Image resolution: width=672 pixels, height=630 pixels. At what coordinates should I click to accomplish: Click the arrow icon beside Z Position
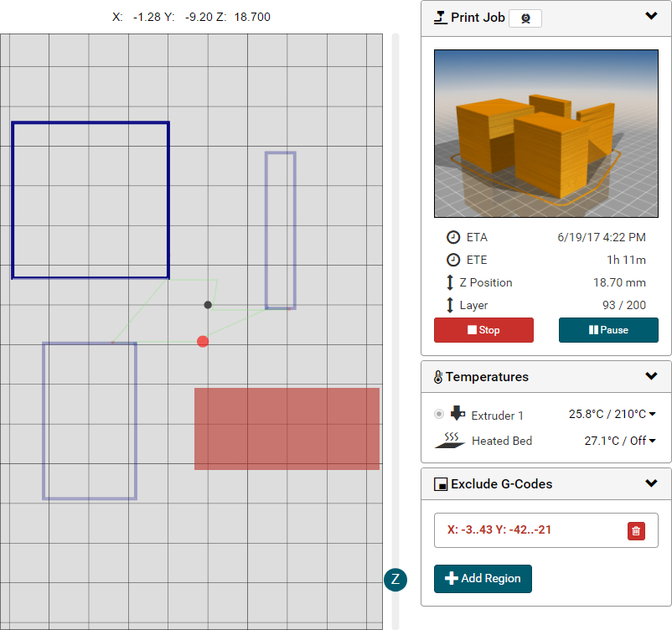click(451, 282)
